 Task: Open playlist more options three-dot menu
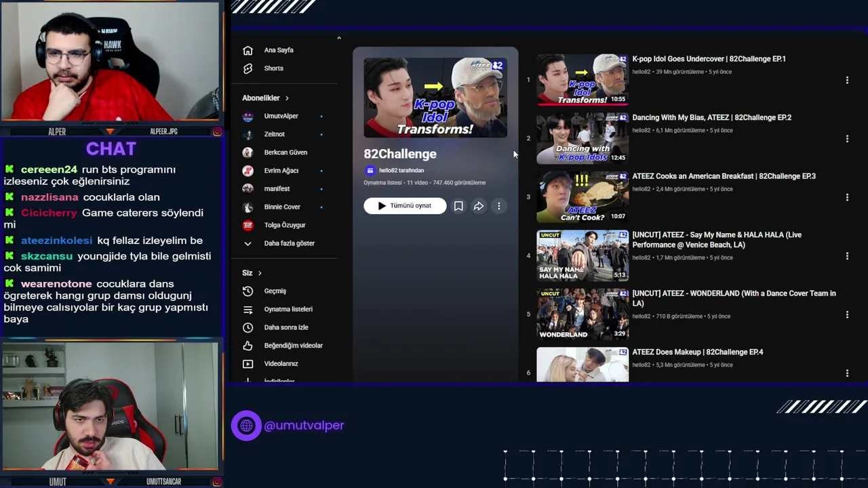point(499,206)
